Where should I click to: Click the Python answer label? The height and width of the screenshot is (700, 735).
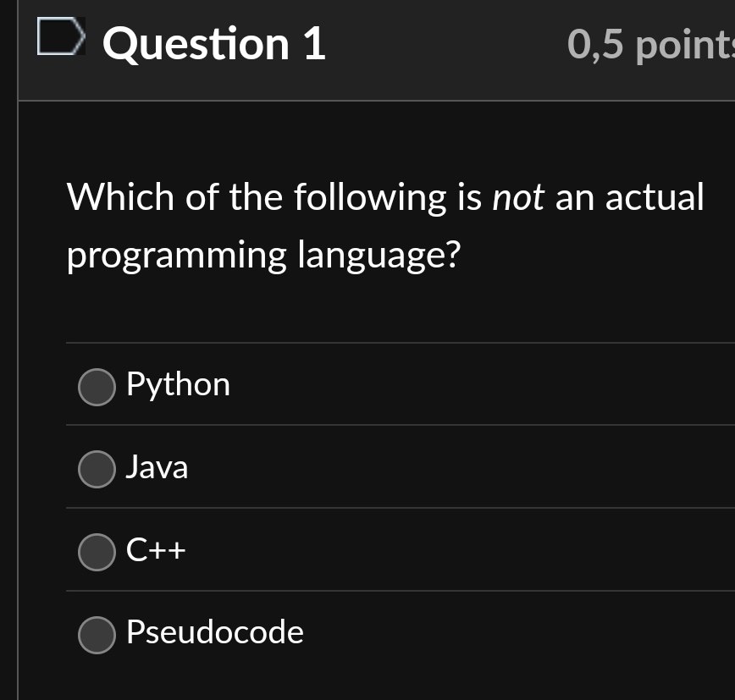point(178,385)
